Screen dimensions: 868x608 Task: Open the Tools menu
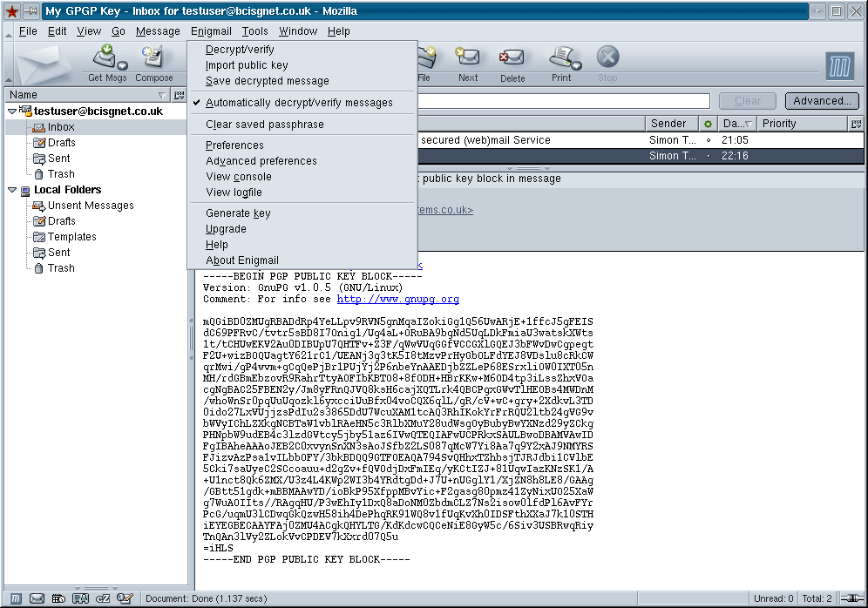pos(254,31)
